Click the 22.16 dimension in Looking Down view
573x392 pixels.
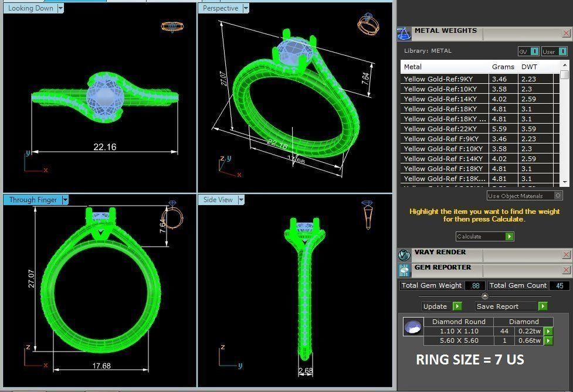(105, 146)
